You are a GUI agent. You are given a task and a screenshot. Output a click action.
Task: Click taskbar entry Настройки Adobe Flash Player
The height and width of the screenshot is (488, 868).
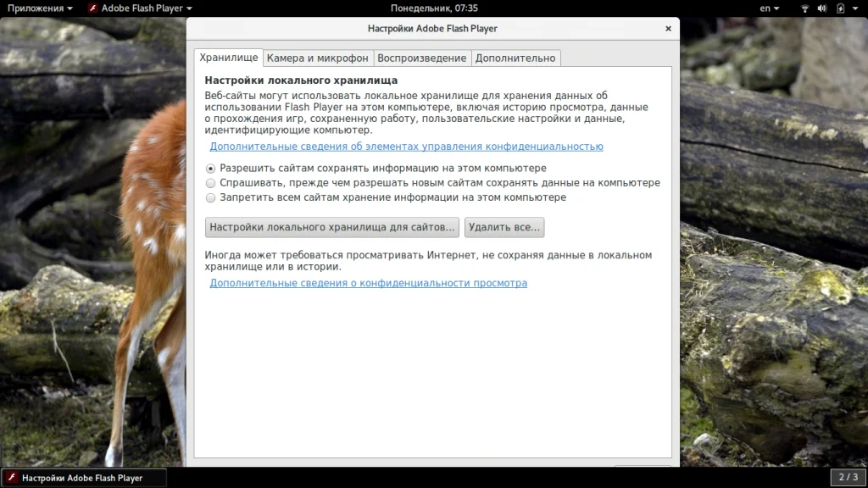click(84, 478)
